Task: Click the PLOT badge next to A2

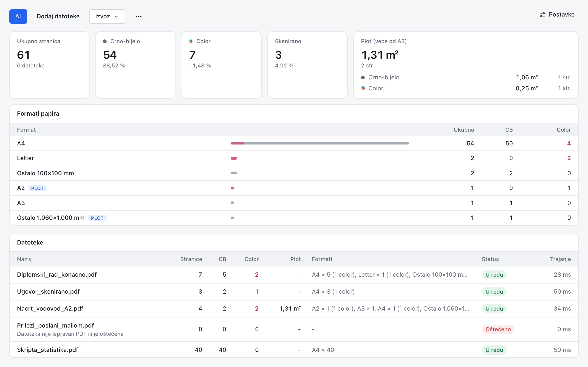Action: point(37,188)
